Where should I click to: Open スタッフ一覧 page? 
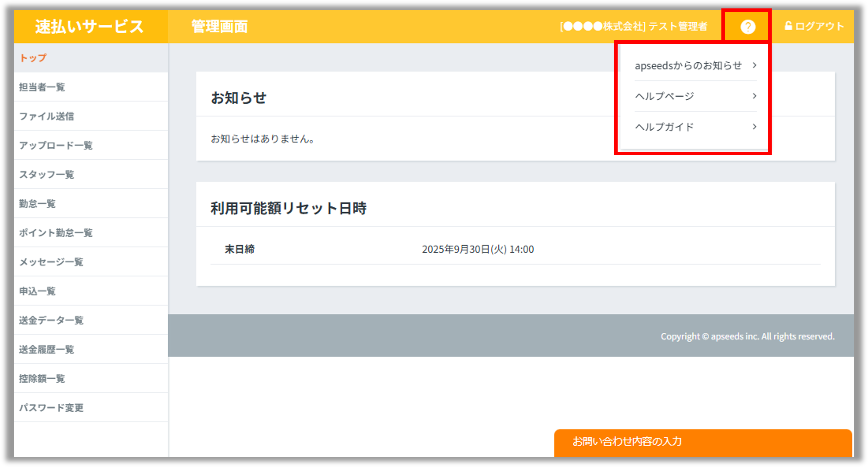[x=47, y=174]
